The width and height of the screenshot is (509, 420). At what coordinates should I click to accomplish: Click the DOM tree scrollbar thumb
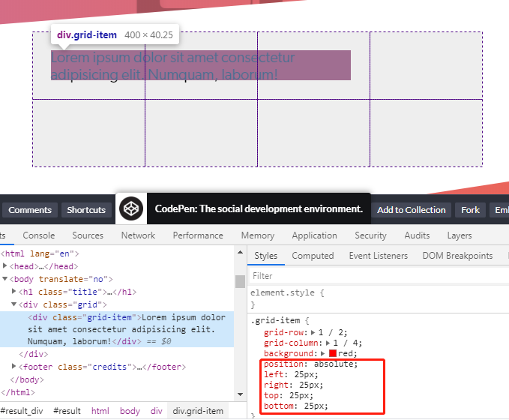[x=240, y=281]
